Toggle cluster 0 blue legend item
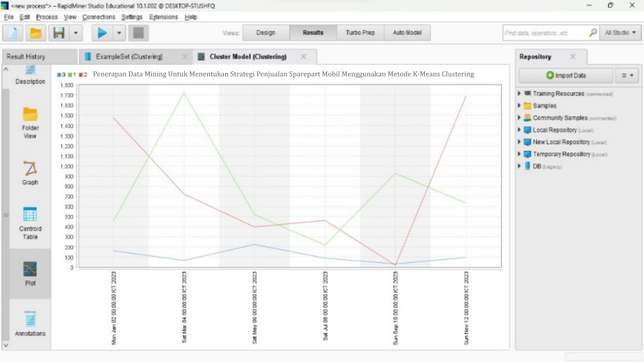Viewport: 644px width, 362px height. [61, 75]
